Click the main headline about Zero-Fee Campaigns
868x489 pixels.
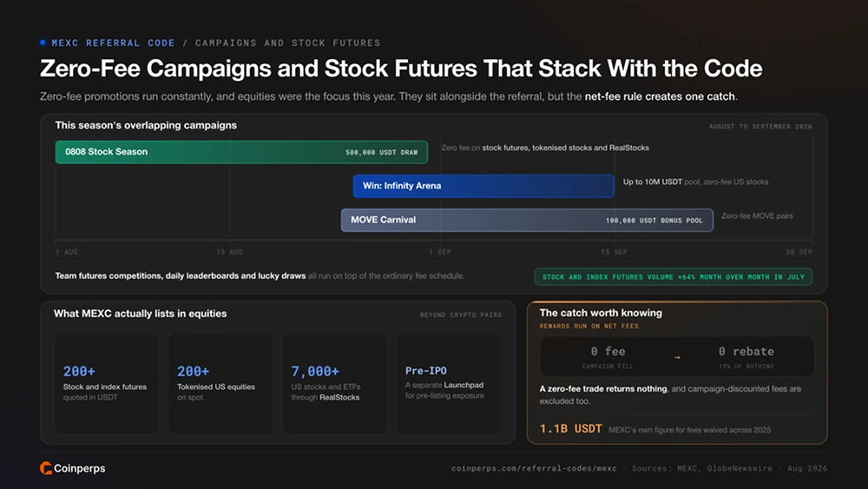401,69
